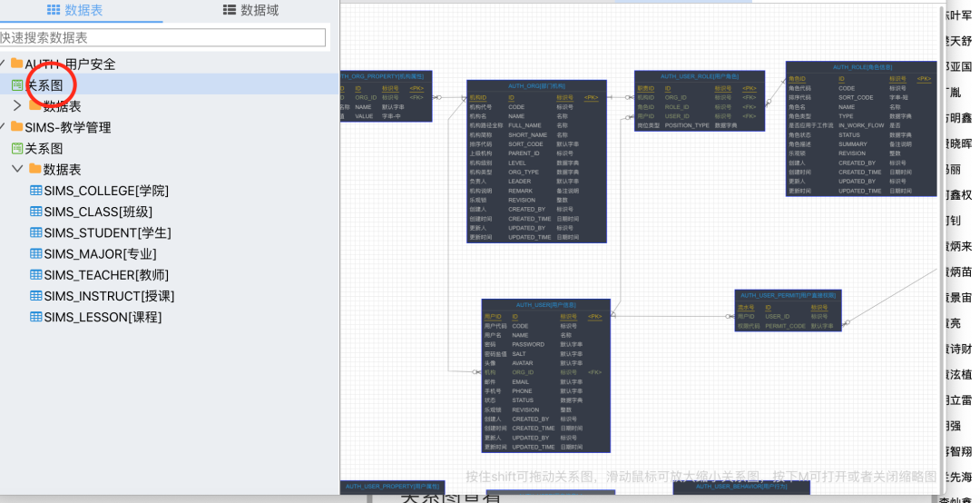Open SIMS_MAJOR[专业] table
The height and width of the screenshot is (503, 980).
point(100,254)
